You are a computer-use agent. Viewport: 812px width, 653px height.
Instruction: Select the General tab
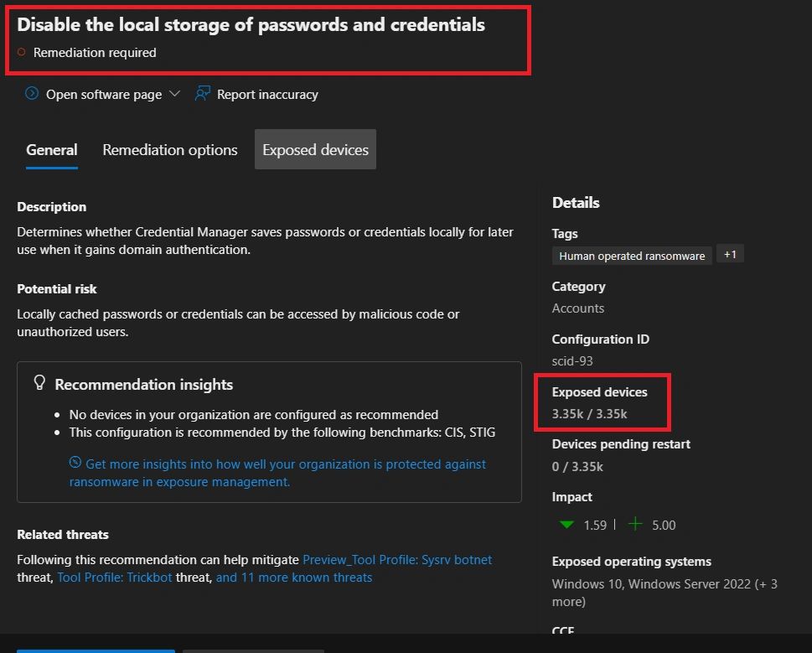pyautogui.click(x=51, y=149)
